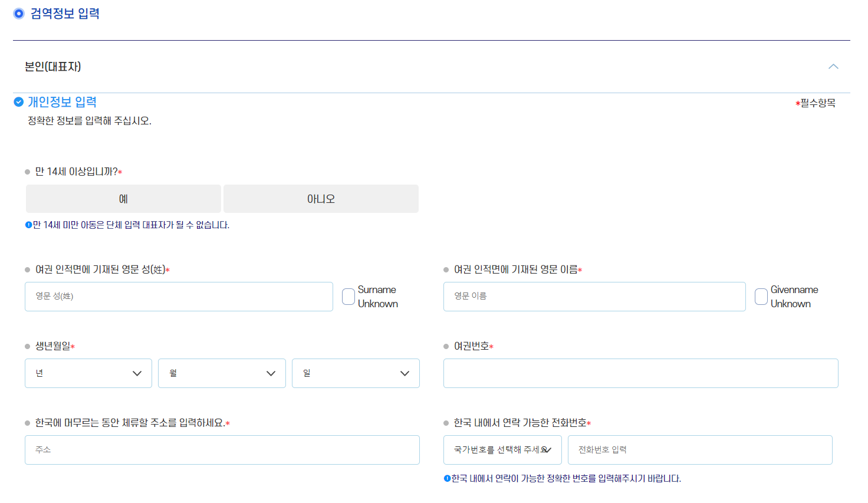Click the bullet icon beside 생년월일 label

tap(26, 346)
